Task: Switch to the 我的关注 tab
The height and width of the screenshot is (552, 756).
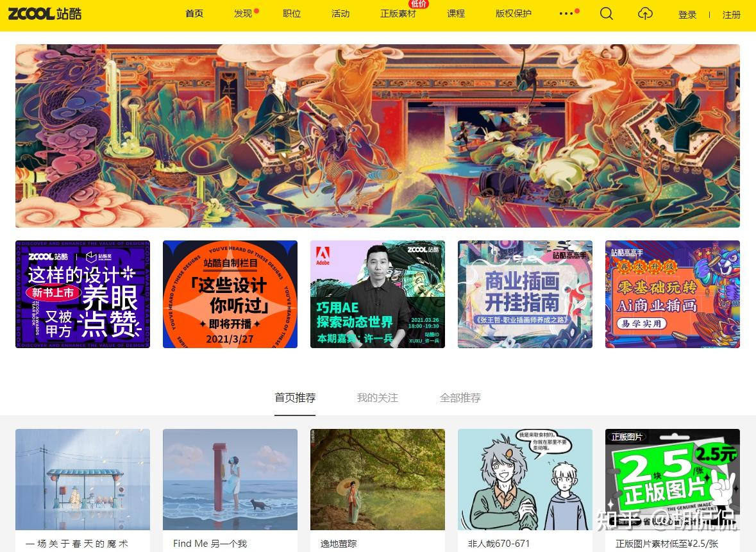Action: click(378, 397)
